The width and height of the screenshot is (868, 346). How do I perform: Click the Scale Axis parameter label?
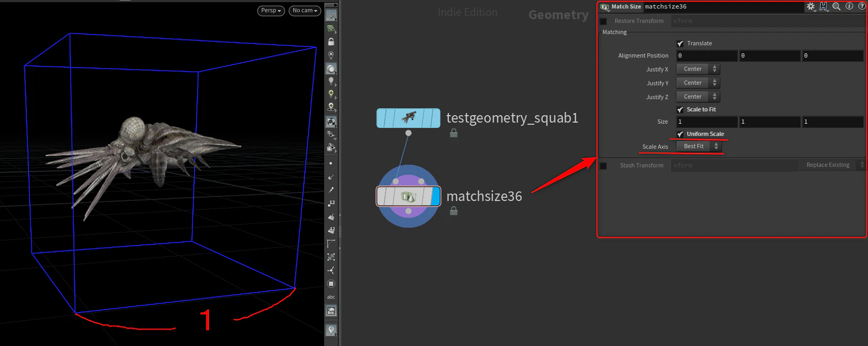(655, 147)
